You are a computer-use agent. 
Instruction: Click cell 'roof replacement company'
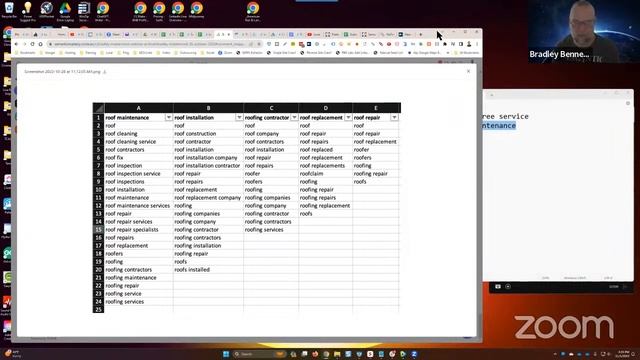tap(208, 198)
